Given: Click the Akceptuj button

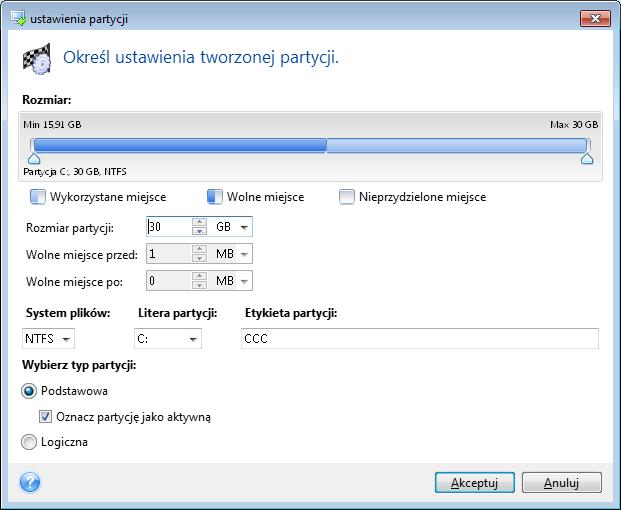Looking at the screenshot, I should tap(474, 482).
